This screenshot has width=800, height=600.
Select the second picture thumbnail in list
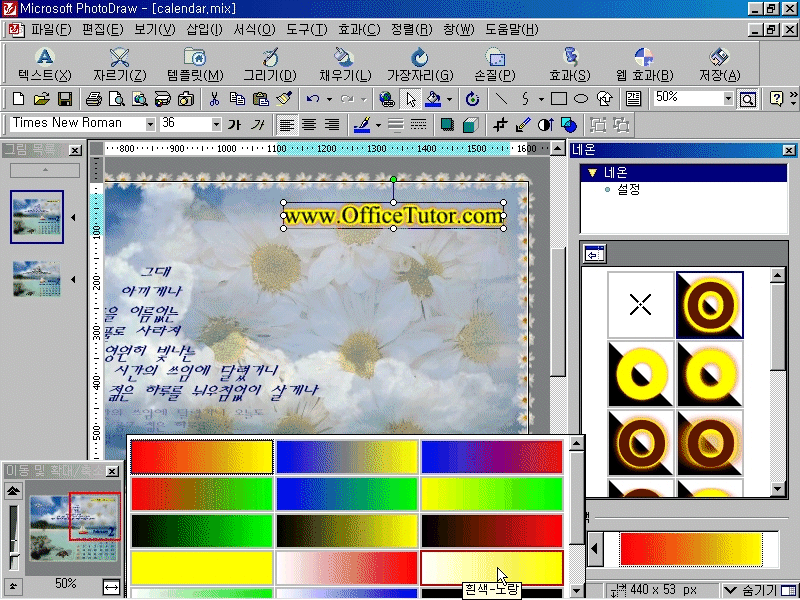37,279
